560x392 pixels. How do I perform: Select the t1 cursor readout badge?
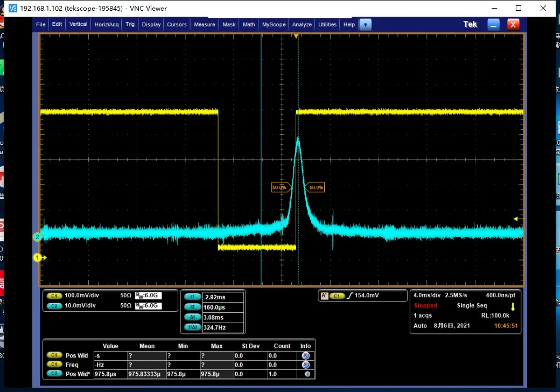click(x=192, y=297)
